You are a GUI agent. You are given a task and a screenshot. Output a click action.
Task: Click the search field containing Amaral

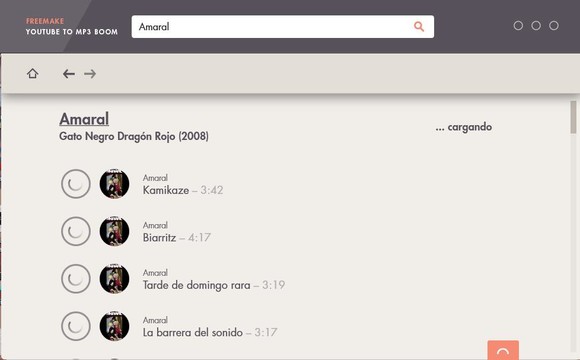coord(283,27)
